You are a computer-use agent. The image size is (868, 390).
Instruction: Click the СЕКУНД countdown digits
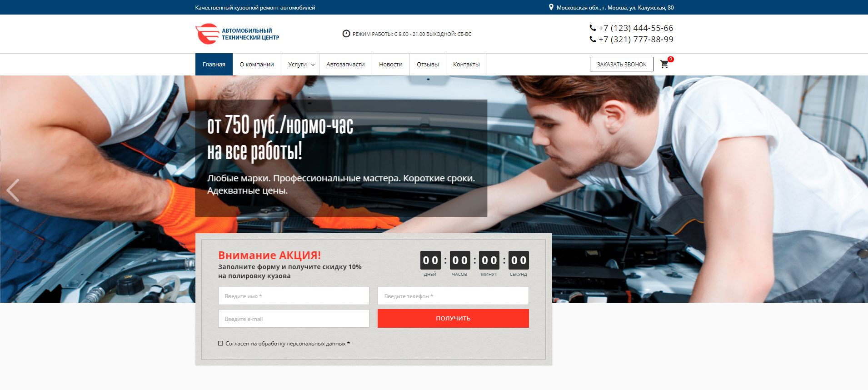coord(519,260)
